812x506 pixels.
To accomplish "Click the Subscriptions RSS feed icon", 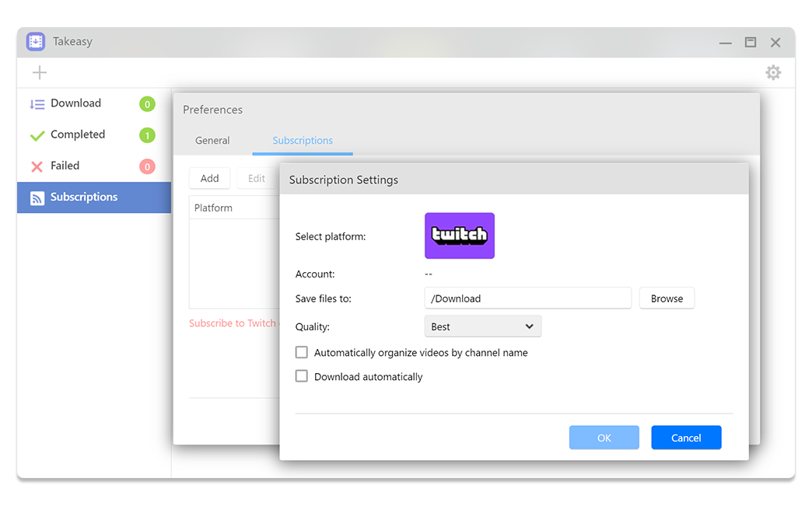I will point(37,198).
